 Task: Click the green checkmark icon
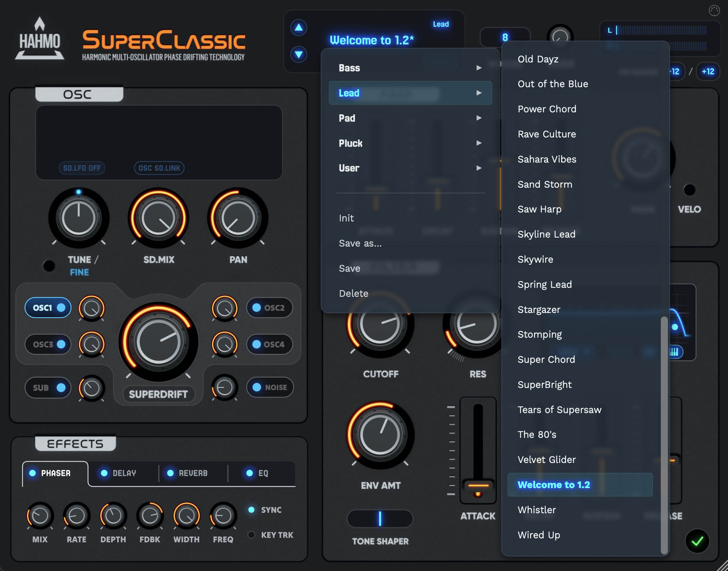tap(697, 541)
